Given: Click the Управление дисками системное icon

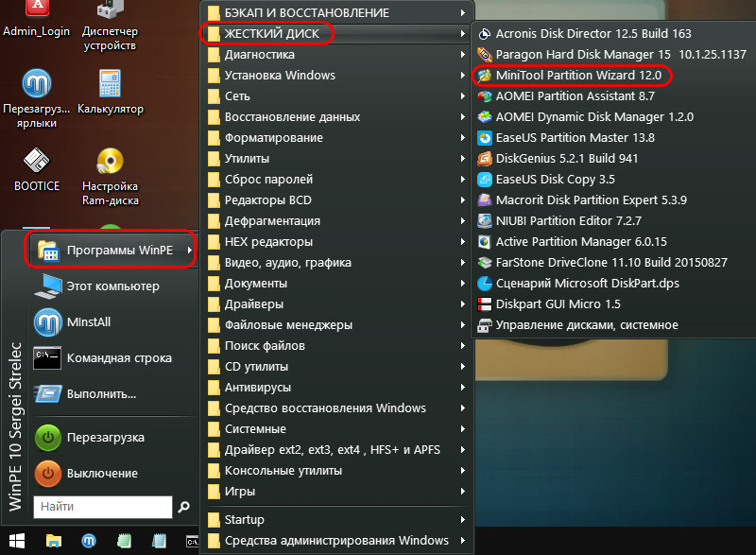Looking at the screenshot, I should coord(484,325).
